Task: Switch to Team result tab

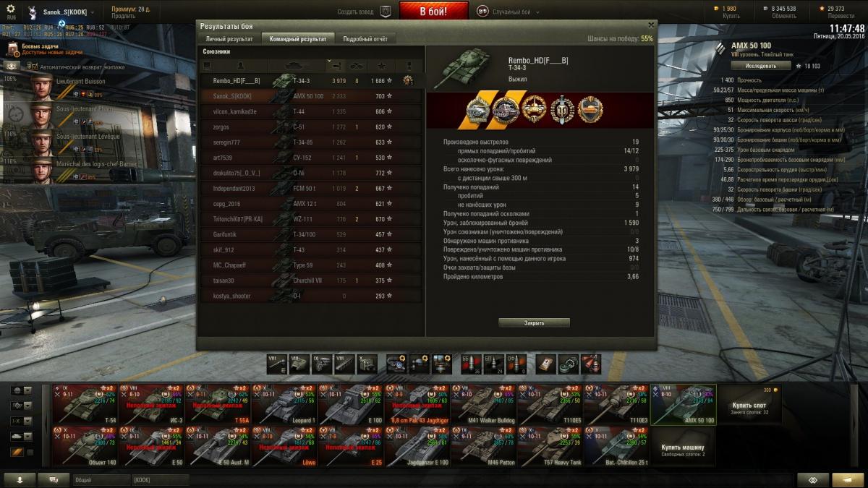Action: tap(297, 39)
